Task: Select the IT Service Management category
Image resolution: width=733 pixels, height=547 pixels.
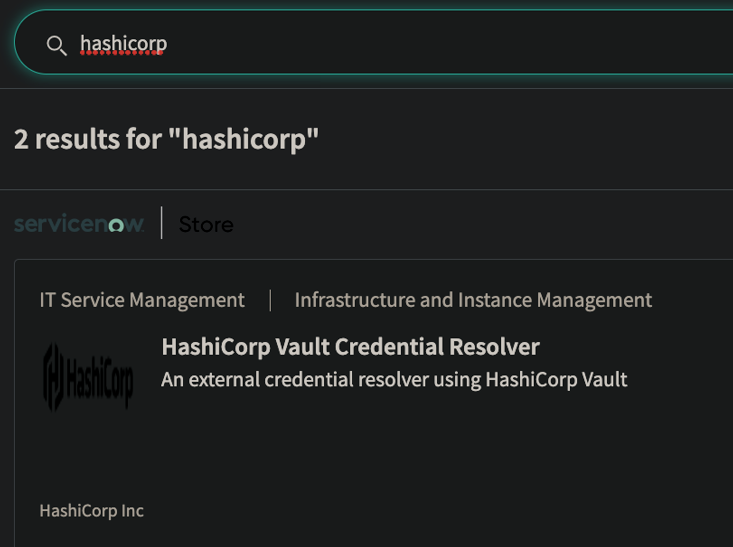Action: tap(142, 300)
